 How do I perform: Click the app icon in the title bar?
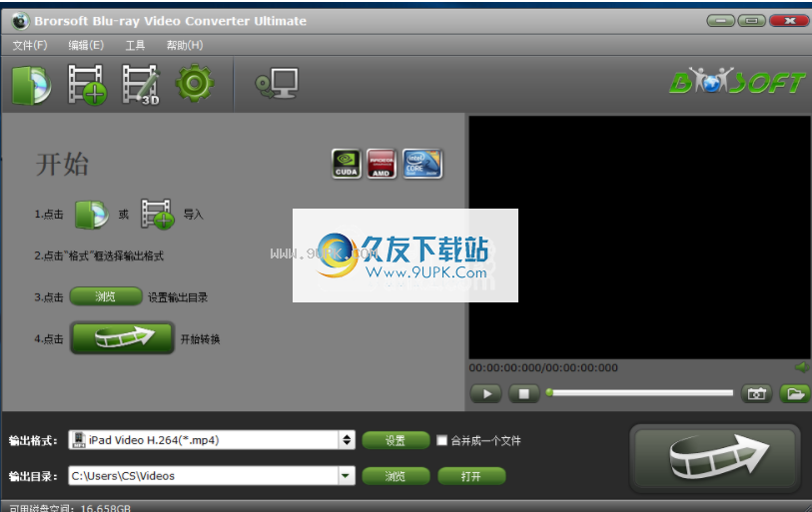(x=20, y=21)
